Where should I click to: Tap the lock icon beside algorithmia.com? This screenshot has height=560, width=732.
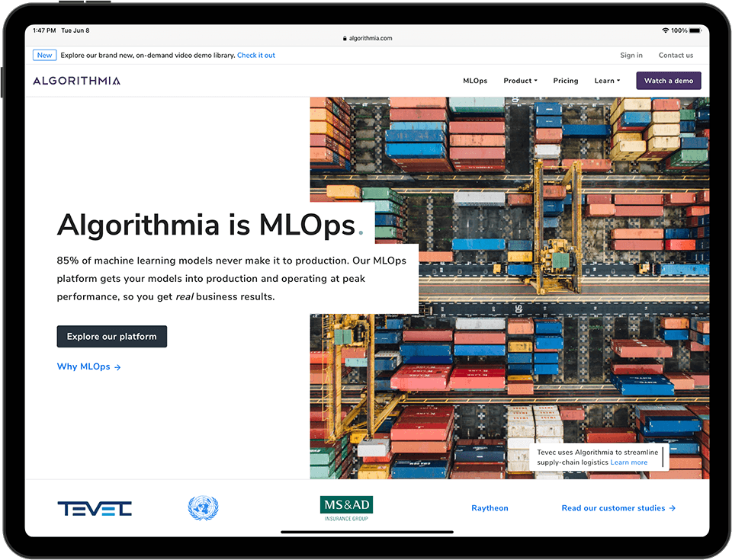coord(345,38)
